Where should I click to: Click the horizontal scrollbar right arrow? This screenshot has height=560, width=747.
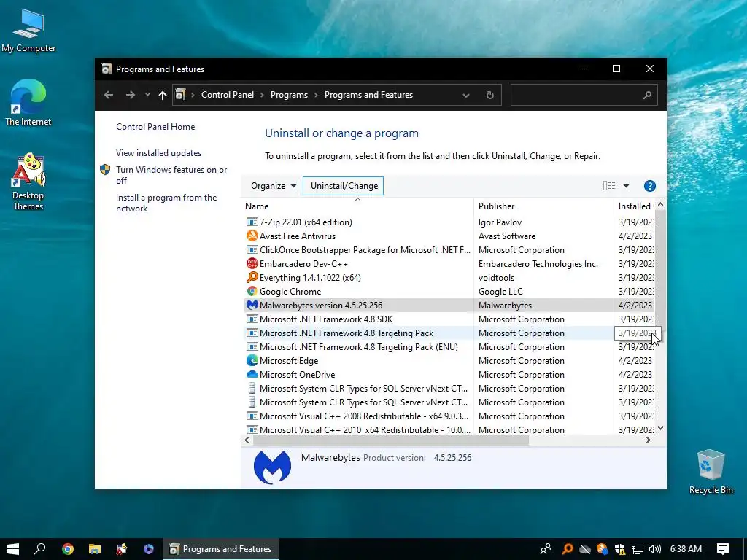tap(648, 440)
